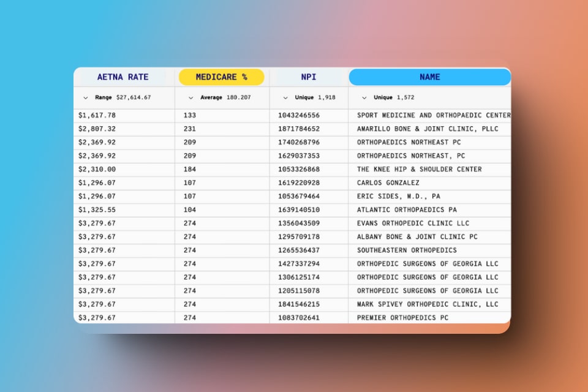Screen dimensions: 588x392
Task: Select NPI 1356043509
Action: [299, 224]
